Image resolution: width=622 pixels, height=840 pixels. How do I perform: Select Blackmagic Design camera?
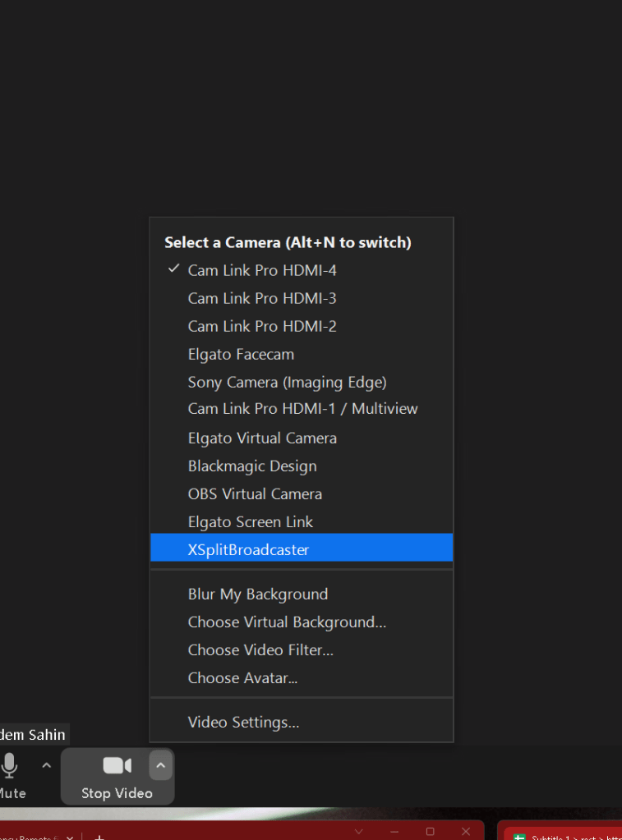(302, 466)
